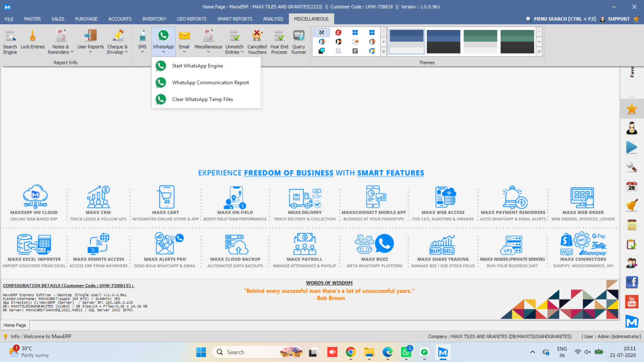Open Cheque & Envelop tool

(x=117, y=42)
